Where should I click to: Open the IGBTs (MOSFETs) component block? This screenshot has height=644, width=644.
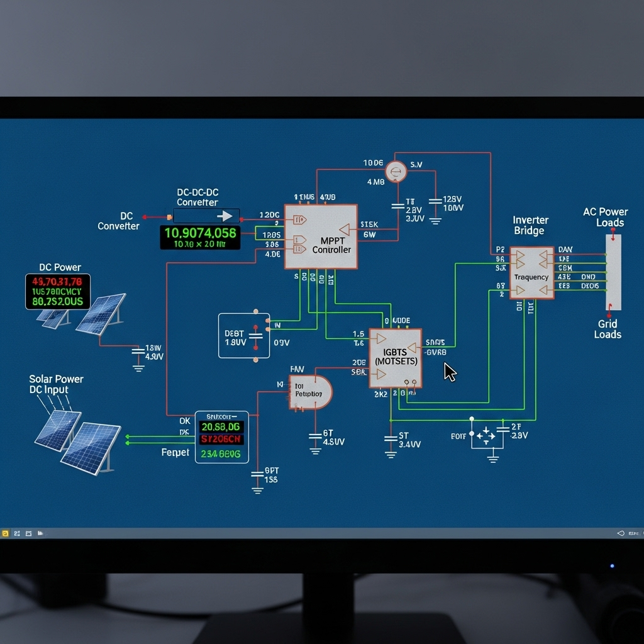point(395,357)
